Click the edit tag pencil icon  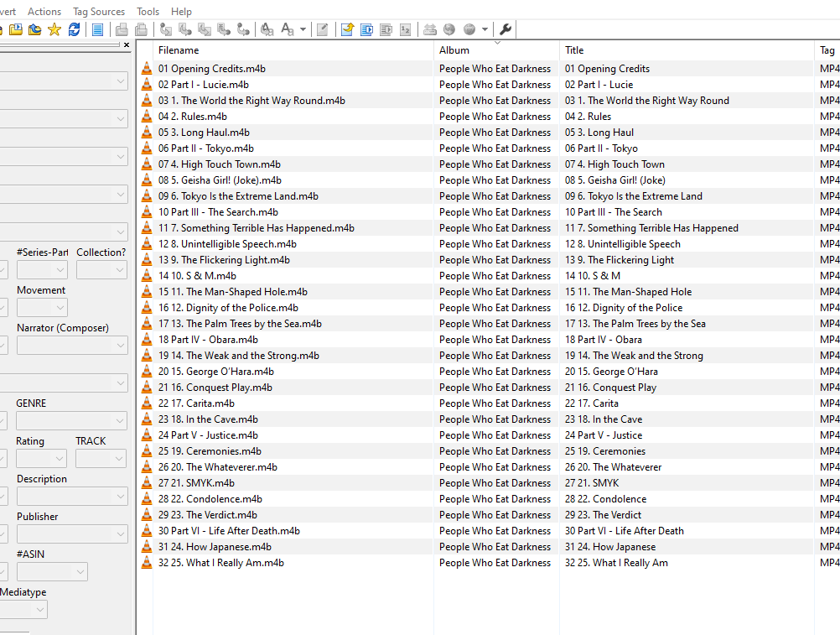tap(323, 29)
